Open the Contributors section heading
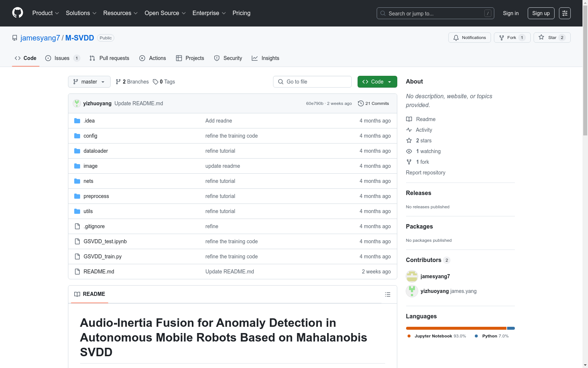Screen dimensions: 588x368 point(423,260)
